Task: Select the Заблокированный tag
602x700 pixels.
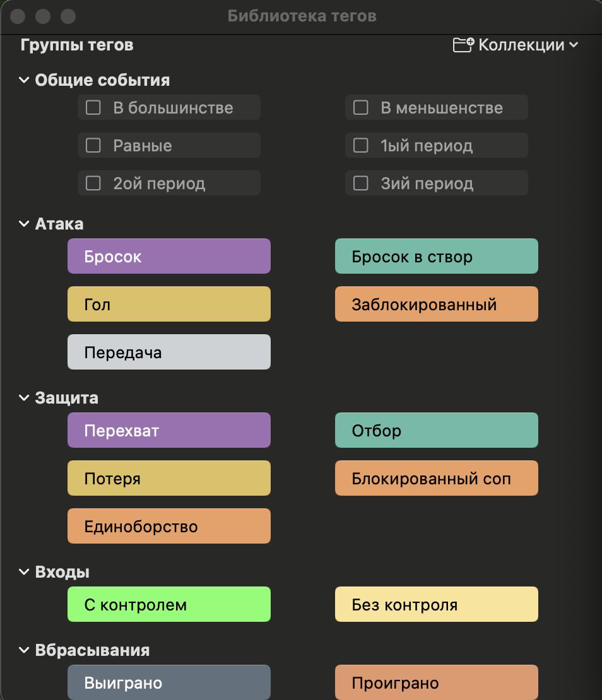Action: (x=436, y=304)
